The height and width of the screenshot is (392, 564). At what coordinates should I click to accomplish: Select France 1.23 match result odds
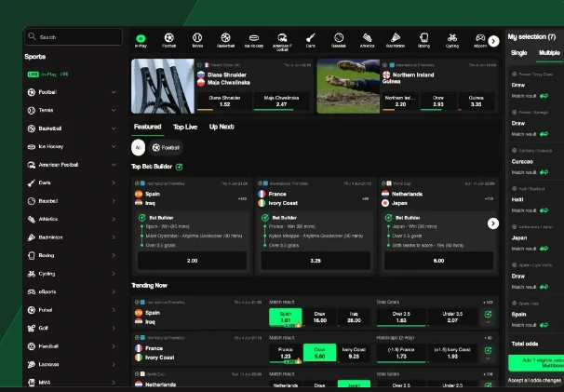click(x=286, y=353)
